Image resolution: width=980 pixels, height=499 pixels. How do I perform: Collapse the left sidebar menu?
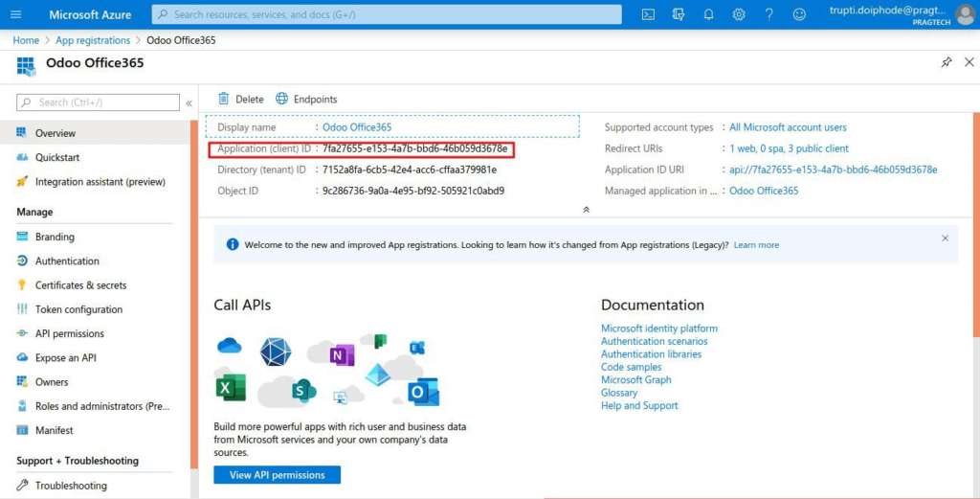click(x=189, y=102)
